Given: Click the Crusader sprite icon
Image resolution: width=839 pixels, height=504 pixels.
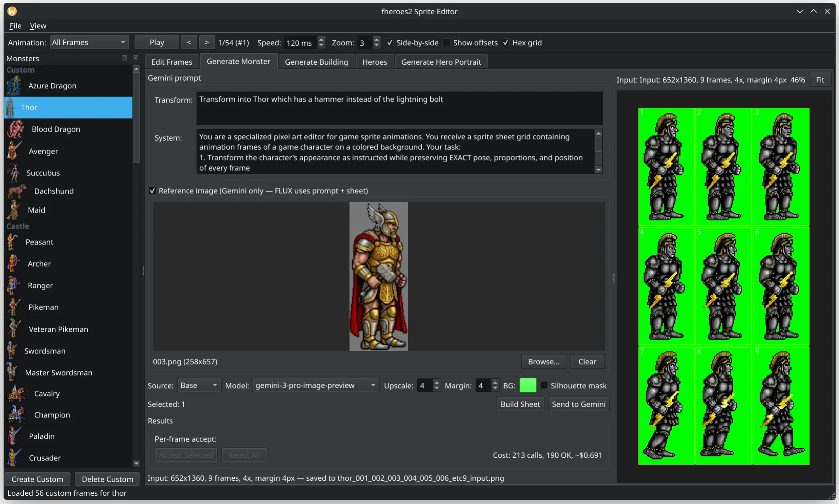Looking at the screenshot, I should [14, 458].
